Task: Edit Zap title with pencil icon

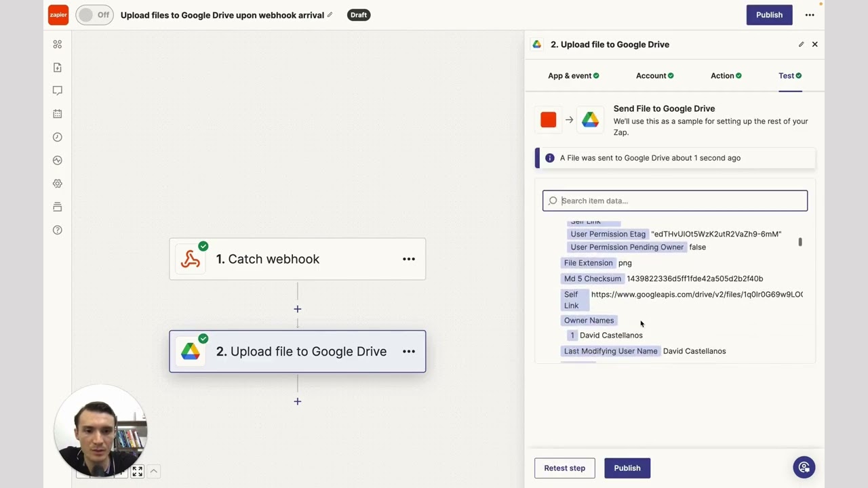Action: tap(330, 15)
